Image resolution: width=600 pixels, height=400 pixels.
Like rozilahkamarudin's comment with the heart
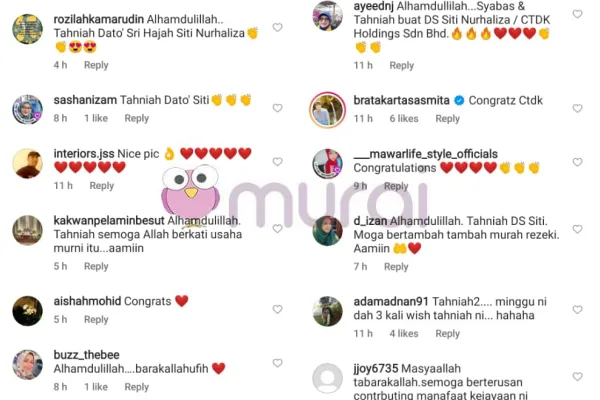click(277, 27)
